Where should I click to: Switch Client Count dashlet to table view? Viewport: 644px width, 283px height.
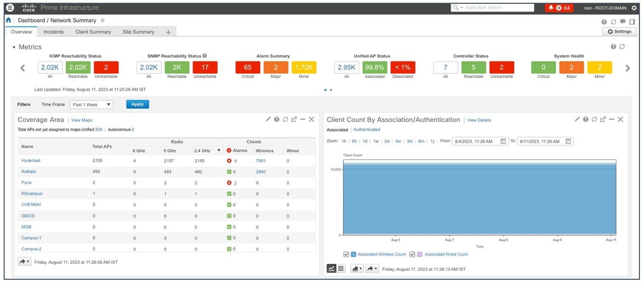pyautogui.click(x=341, y=269)
